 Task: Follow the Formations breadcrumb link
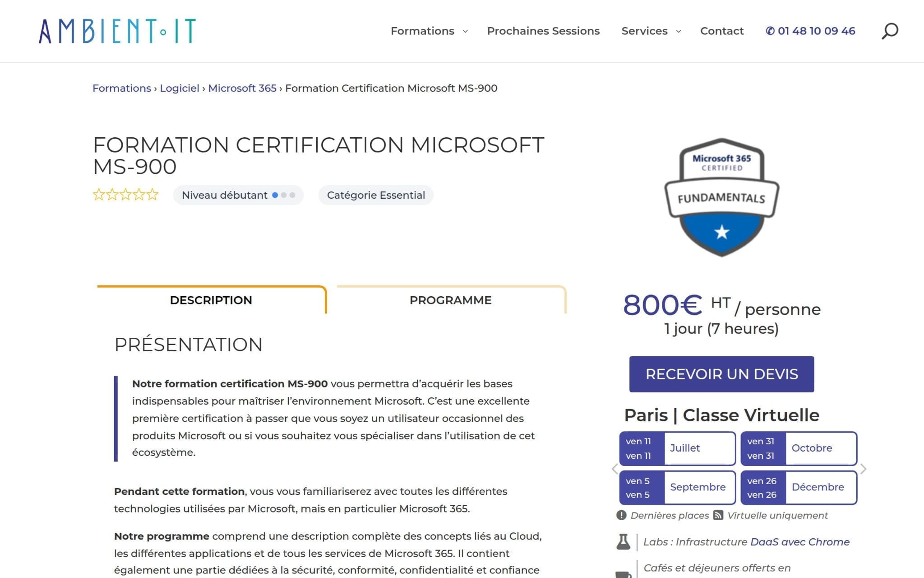122,88
